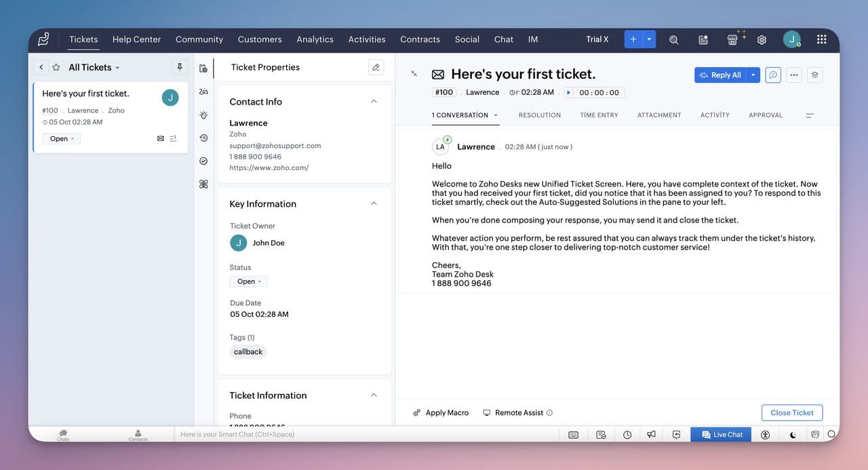The width and height of the screenshot is (868, 470).
Task: Collapse the Contact Info section
Action: (374, 102)
